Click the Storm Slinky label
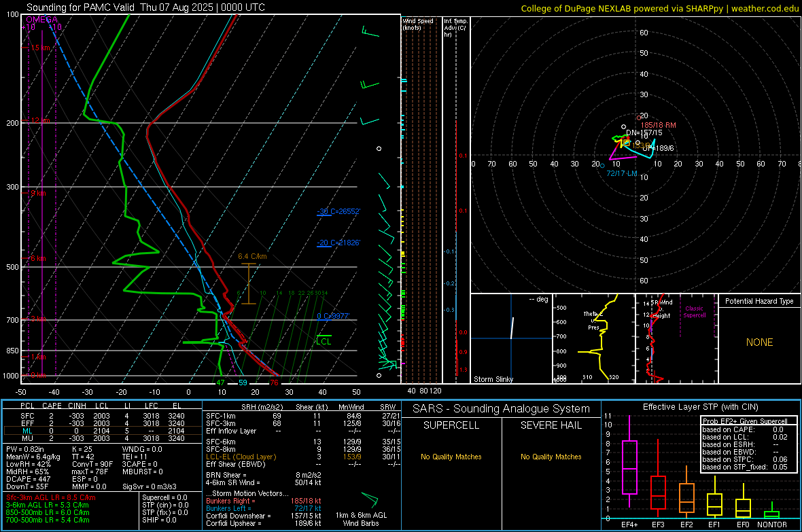Image resolution: width=802 pixels, height=532 pixels. [x=493, y=379]
